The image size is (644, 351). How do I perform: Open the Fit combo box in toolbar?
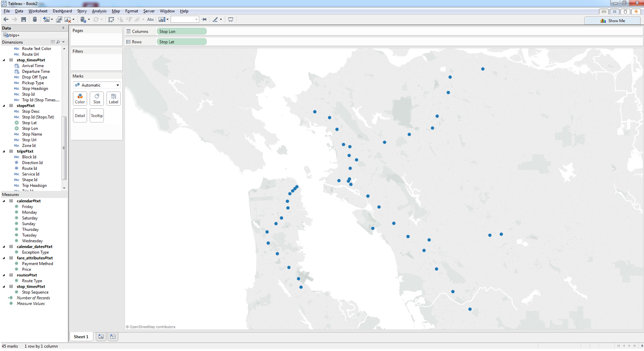coord(185,20)
